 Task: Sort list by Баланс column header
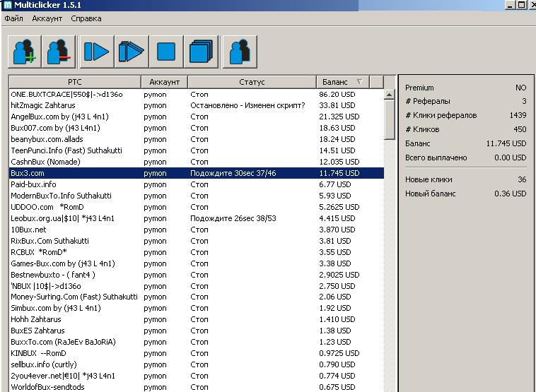click(343, 82)
